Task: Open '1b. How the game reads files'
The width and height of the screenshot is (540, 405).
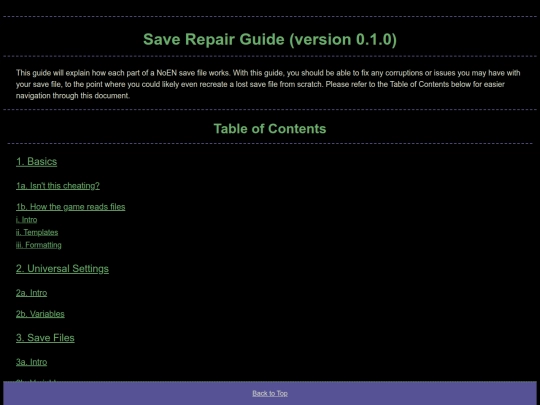Action: (x=71, y=207)
